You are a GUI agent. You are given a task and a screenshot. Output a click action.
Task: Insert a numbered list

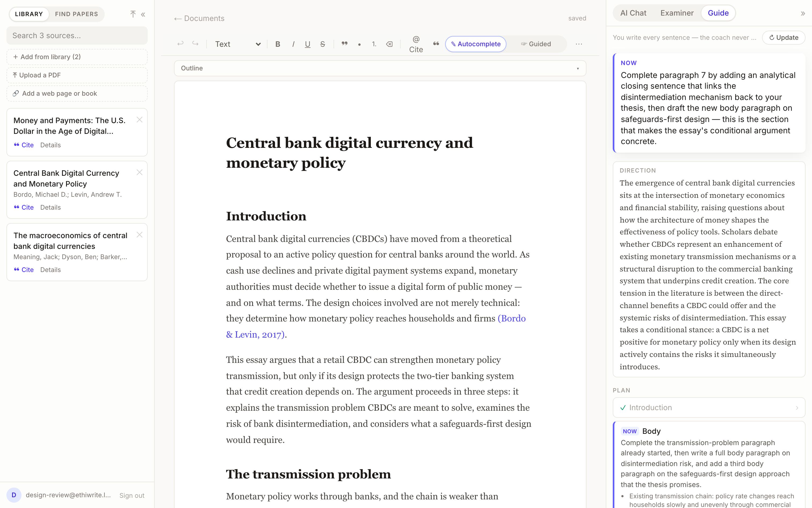click(x=374, y=44)
